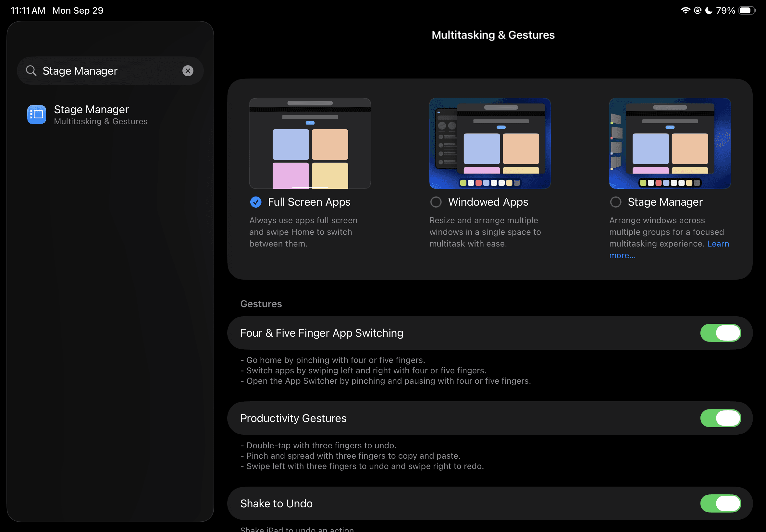Tap the orientation lock status icon
The image size is (766, 532).
tap(697, 10)
